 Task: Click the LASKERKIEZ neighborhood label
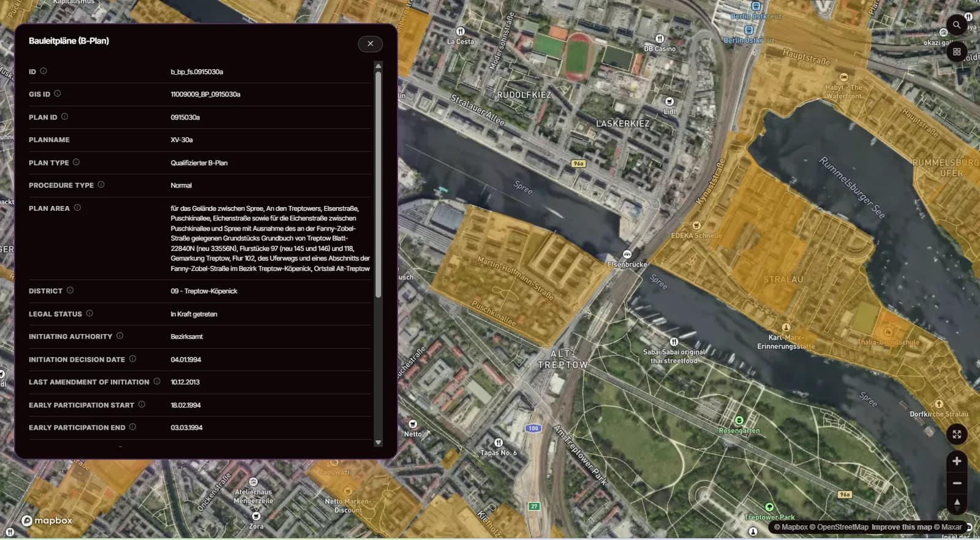(623, 123)
